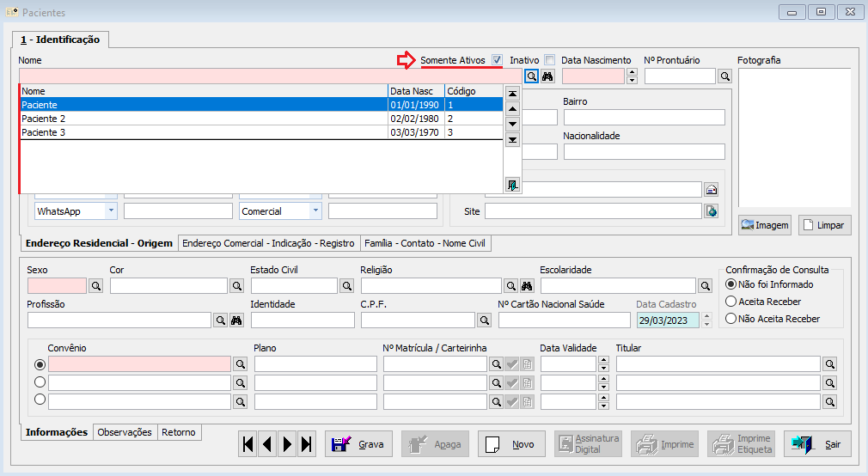
Task: Click Novo button
Action: (x=511, y=444)
